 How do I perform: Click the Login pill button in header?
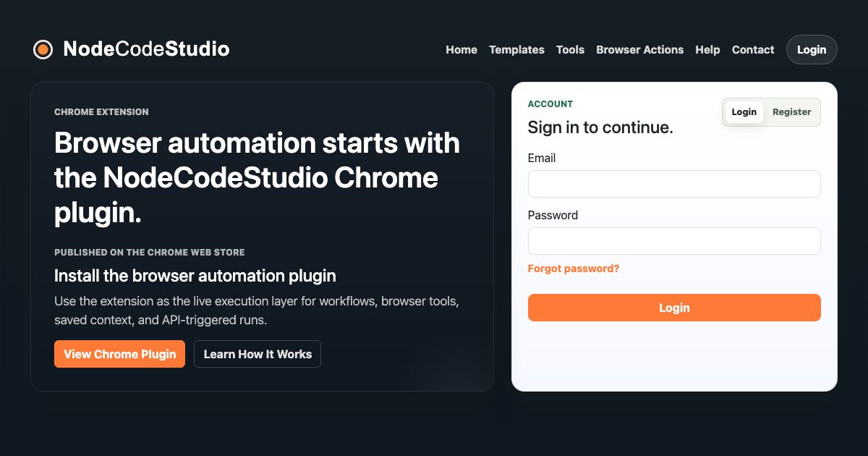(x=812, y=50)
